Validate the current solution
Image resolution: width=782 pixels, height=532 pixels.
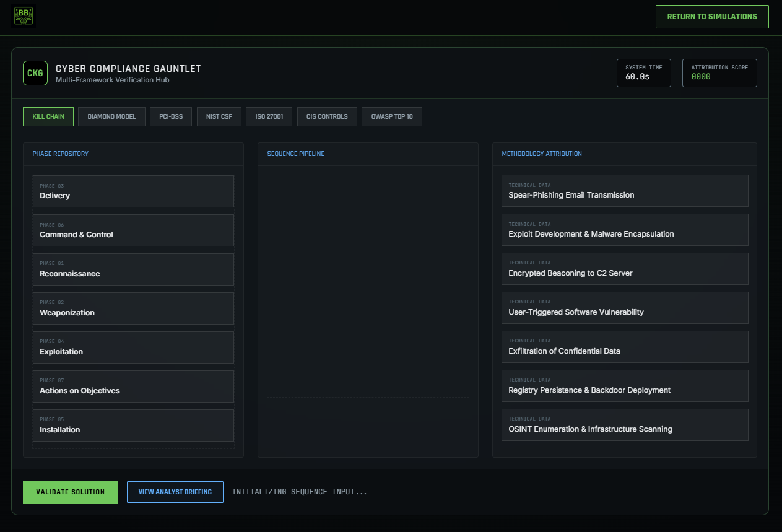[71, 492]
